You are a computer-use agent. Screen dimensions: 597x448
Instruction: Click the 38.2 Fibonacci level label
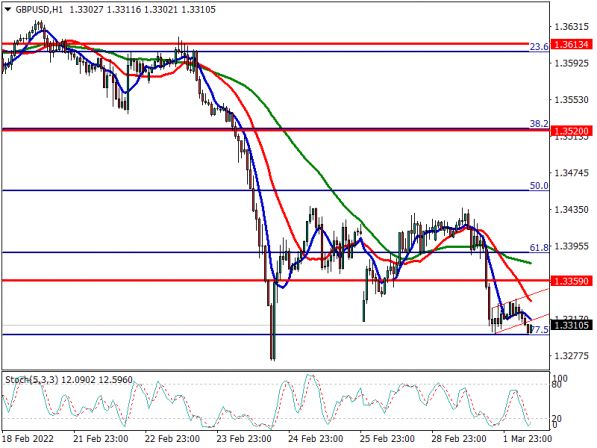539,123
